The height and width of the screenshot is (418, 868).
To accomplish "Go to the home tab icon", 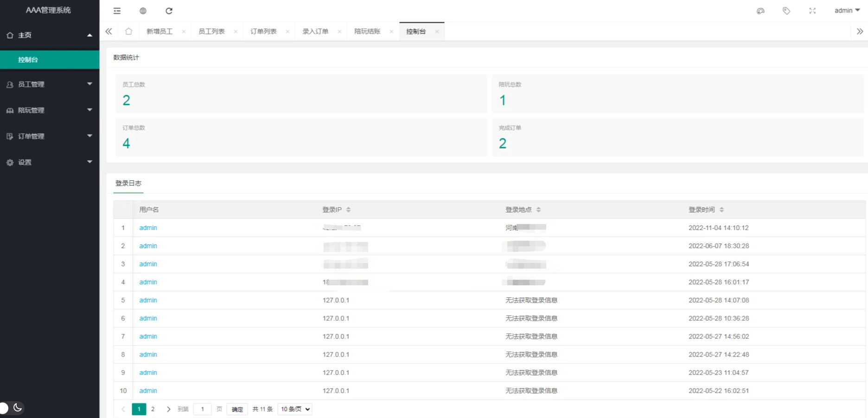I will (x=128, y=32).
